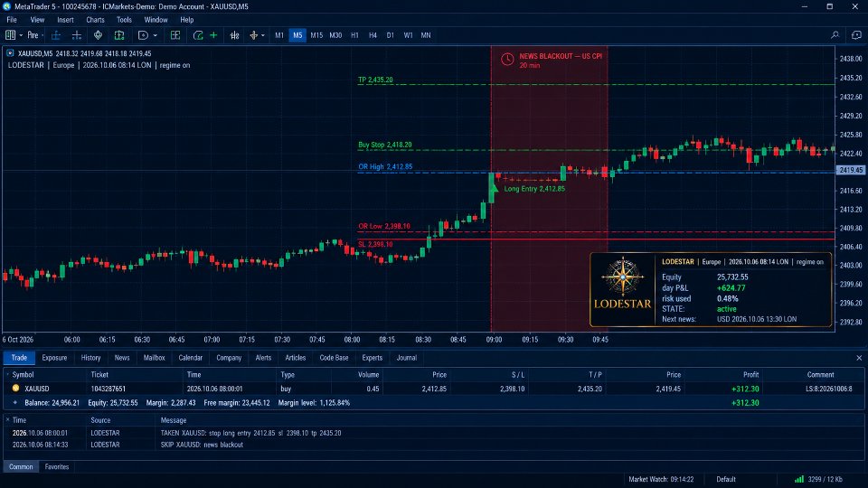
Task: Click the news blackout clock icon
Action: (507, 60)
